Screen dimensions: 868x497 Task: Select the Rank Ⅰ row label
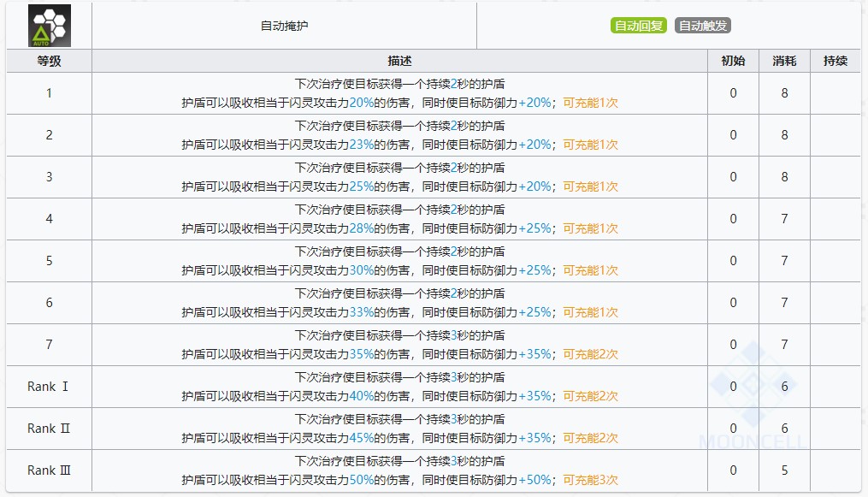[x=48, y=387]
